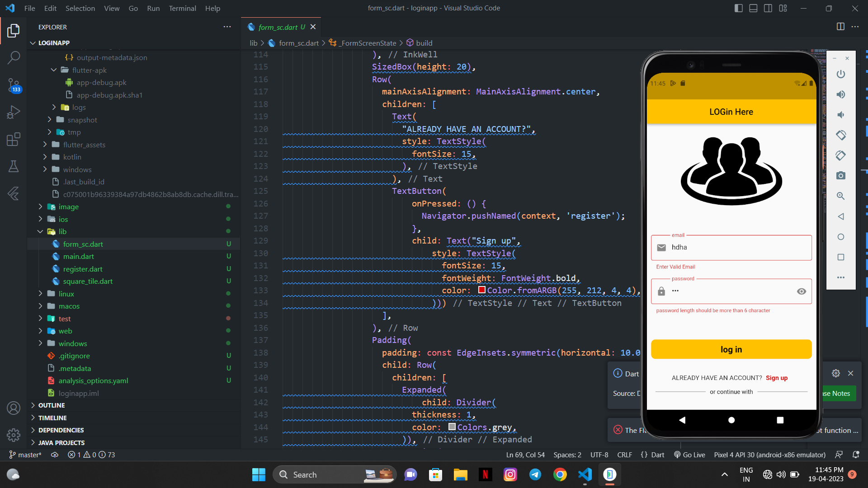This screenshot has height=488, width=868.
Task: Toggle password visibility in the emulator app
Action: pyautogui.click(x=802, y=291)
